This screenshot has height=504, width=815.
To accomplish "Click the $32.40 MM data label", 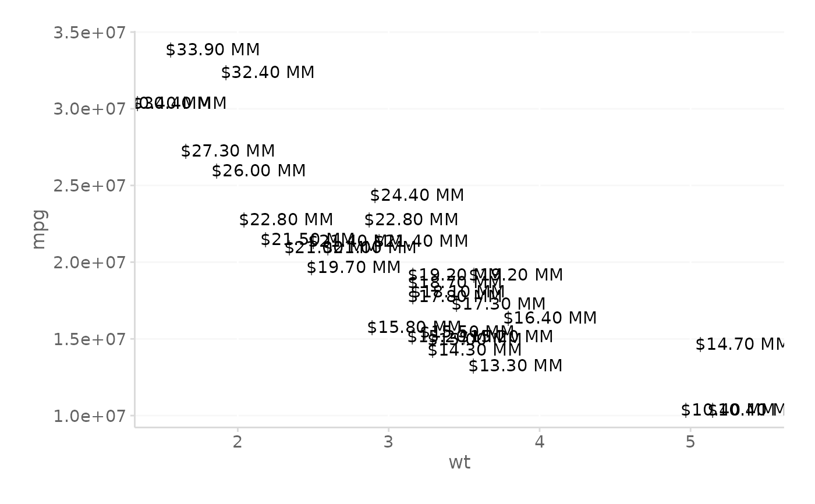I will point(268,73).
